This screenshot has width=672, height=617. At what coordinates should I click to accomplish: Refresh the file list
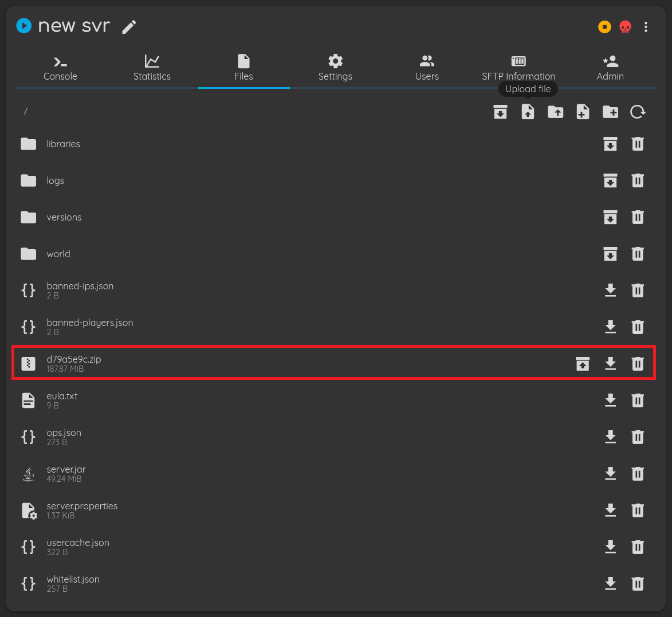[638, 112]
